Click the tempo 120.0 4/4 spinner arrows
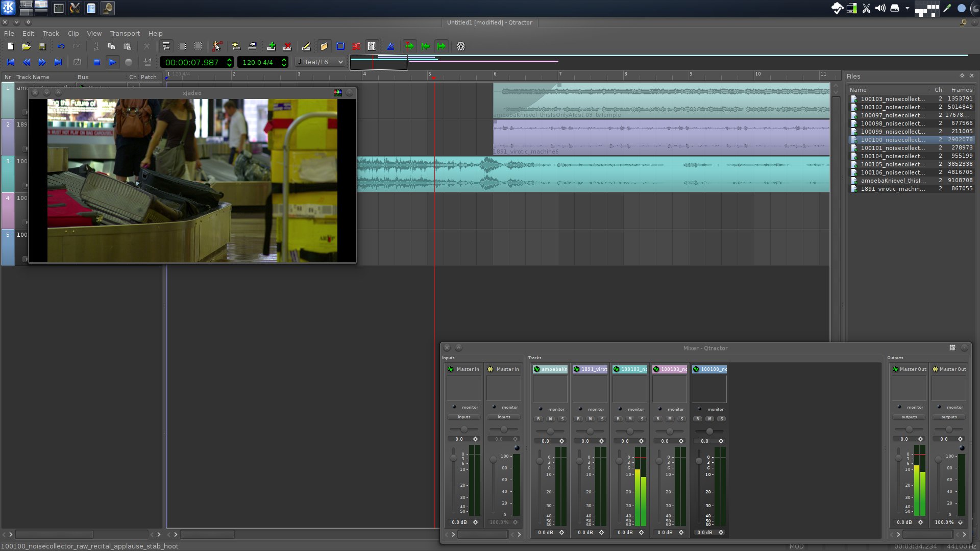The image size is (980, 551). coord(284,62)
